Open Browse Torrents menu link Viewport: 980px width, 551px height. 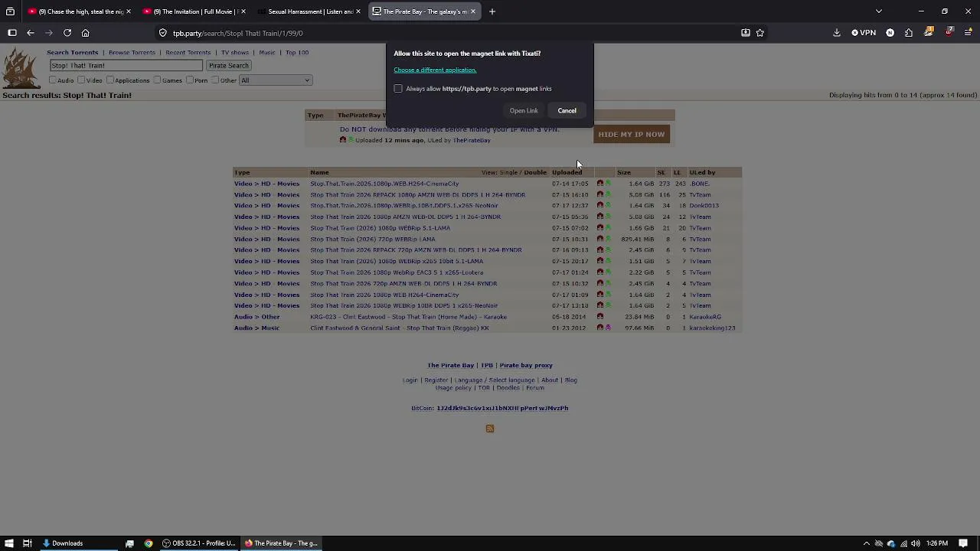[132, 53]
